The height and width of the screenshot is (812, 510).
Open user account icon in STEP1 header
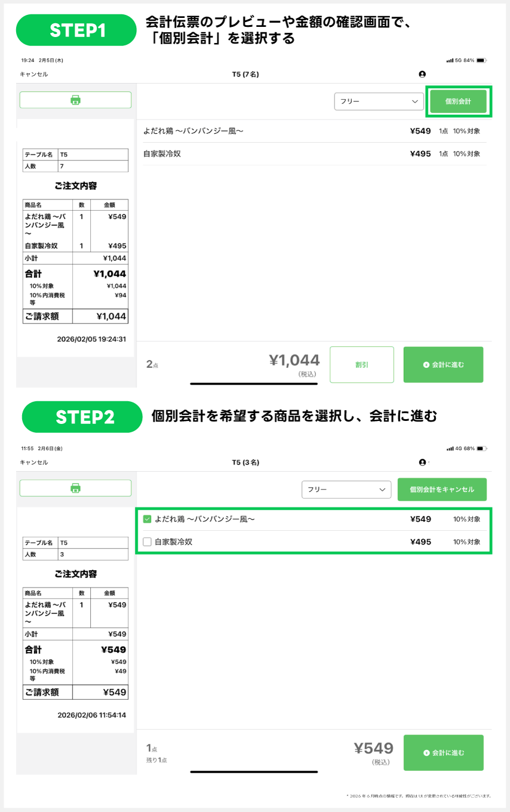(x=422, y=74)
